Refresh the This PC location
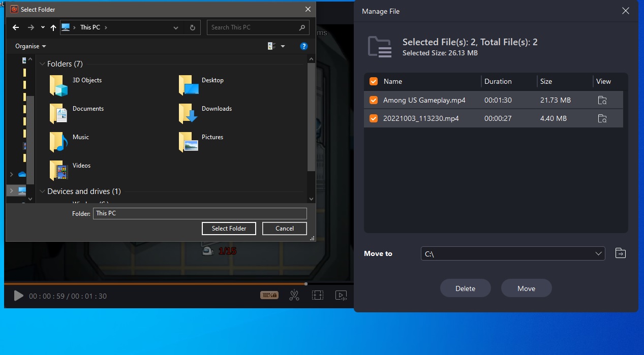The image size is (644, 355). coord(192,27)
